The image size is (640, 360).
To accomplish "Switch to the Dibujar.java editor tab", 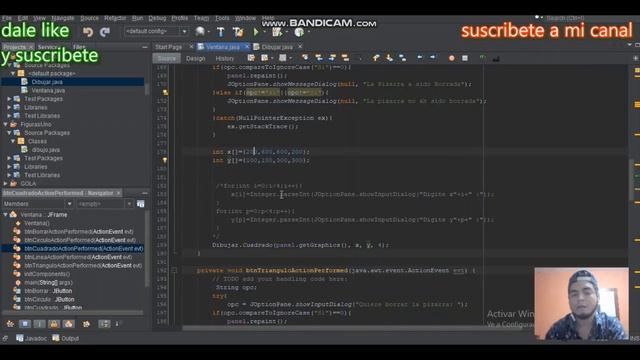I will [x=277, y=47].
